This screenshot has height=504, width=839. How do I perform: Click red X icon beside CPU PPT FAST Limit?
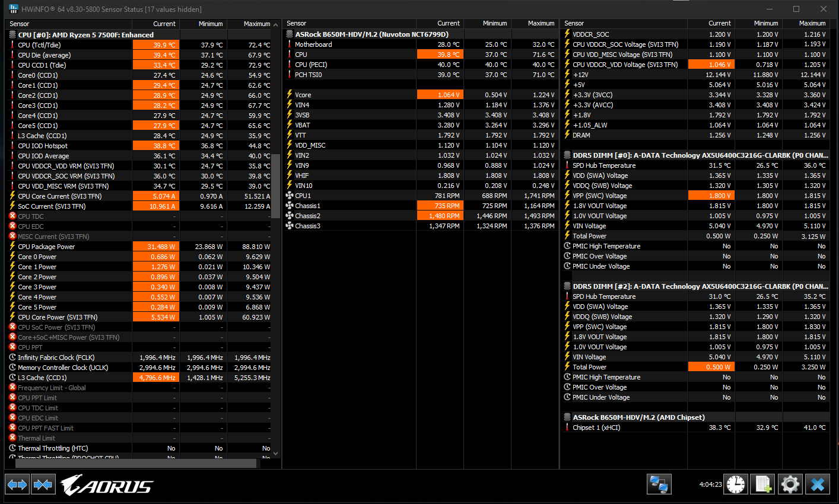coord(12,428)
